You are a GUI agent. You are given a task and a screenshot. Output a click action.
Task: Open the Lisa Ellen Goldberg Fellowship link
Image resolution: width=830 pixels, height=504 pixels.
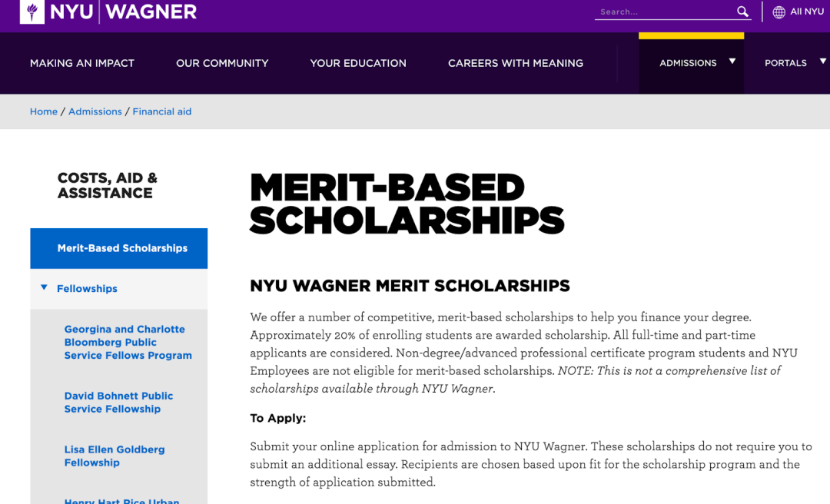114,456
